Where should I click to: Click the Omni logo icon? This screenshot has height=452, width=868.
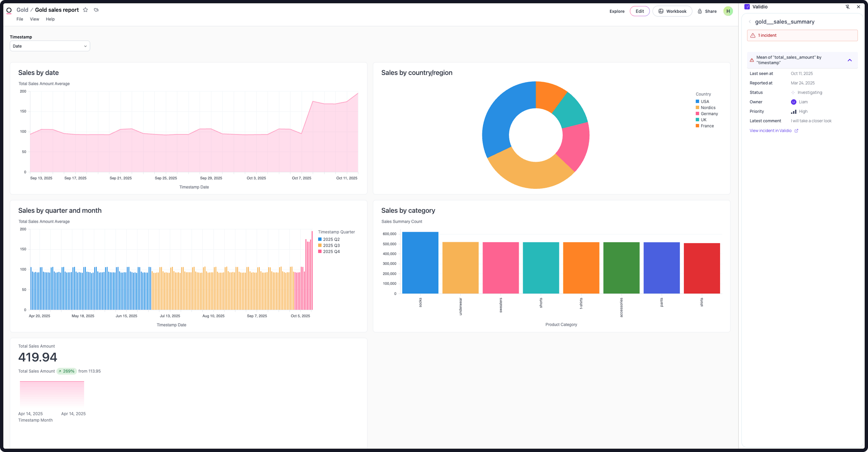point(9,10)
